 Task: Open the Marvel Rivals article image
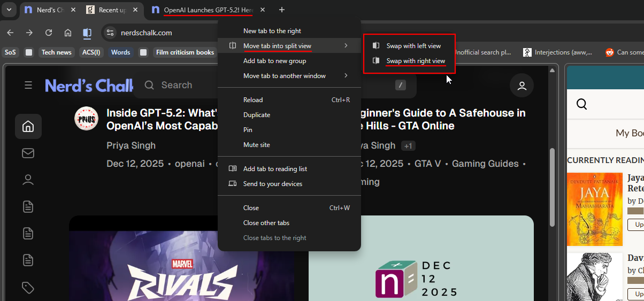tap(181, 258)
